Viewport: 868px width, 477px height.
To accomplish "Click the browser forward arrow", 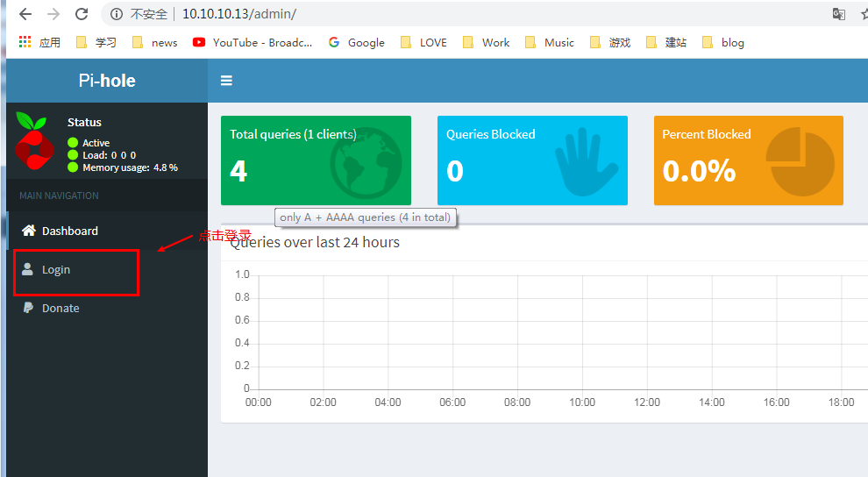I will click(53, 14).
